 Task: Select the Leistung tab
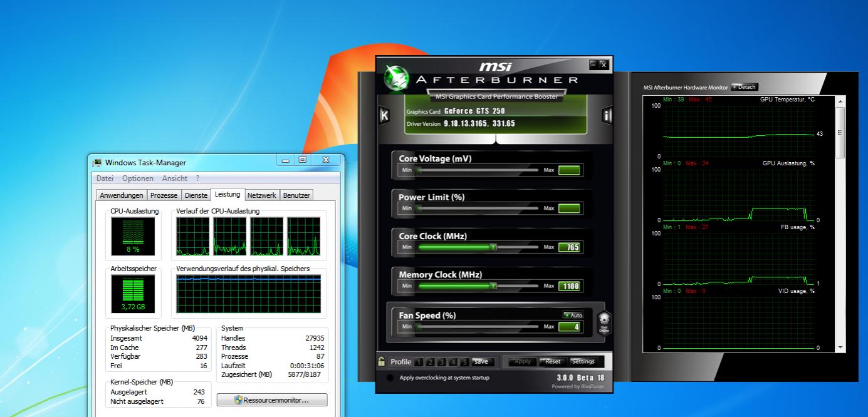tap(227, 194)
